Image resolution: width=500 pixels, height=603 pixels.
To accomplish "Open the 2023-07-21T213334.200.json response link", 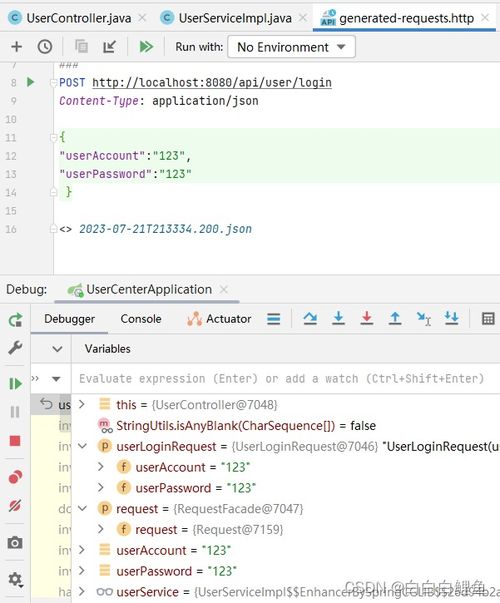I will point(165,229).
